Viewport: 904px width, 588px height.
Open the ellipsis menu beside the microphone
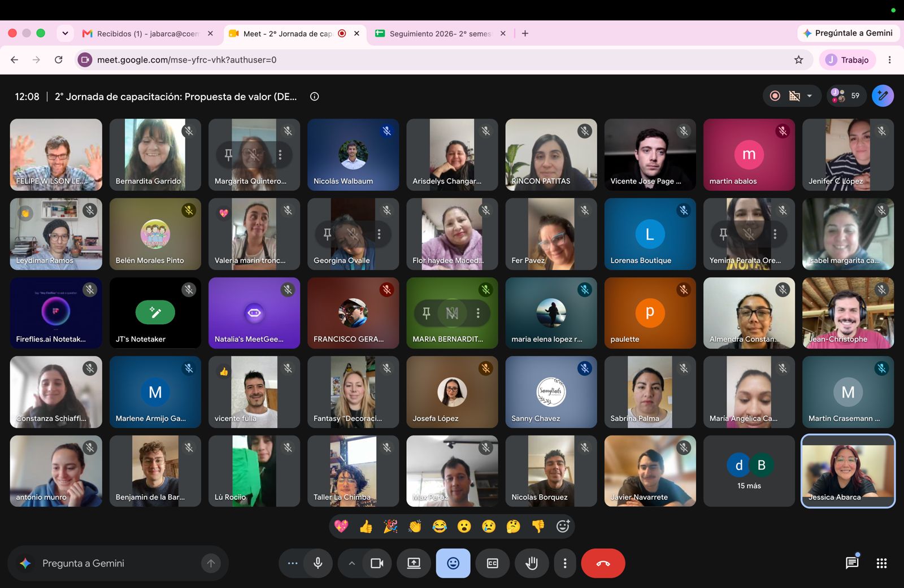(x=292, y=563)
